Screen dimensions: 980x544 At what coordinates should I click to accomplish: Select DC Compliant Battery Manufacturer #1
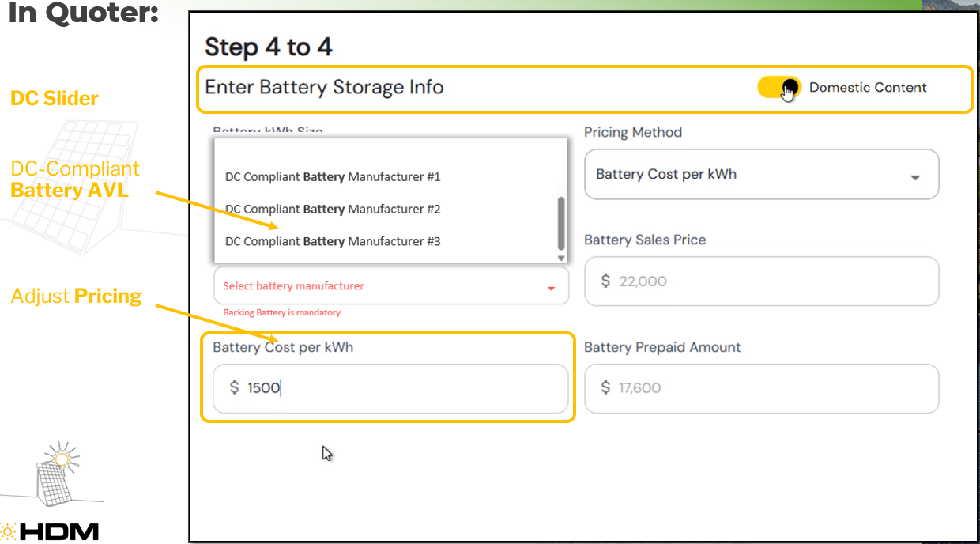tap(333, 177)
